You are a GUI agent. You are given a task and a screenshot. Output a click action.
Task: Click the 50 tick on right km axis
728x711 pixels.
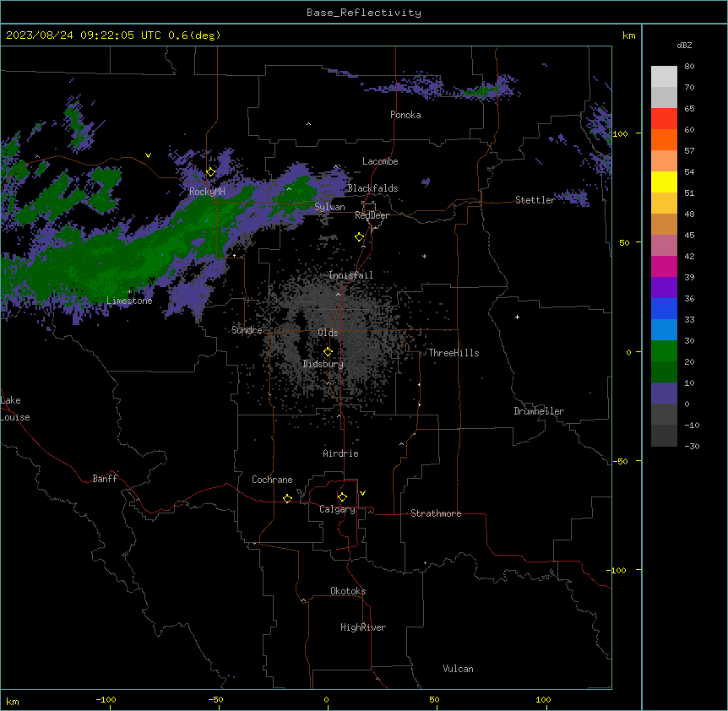pyautogui.click(x=624, y=242)
